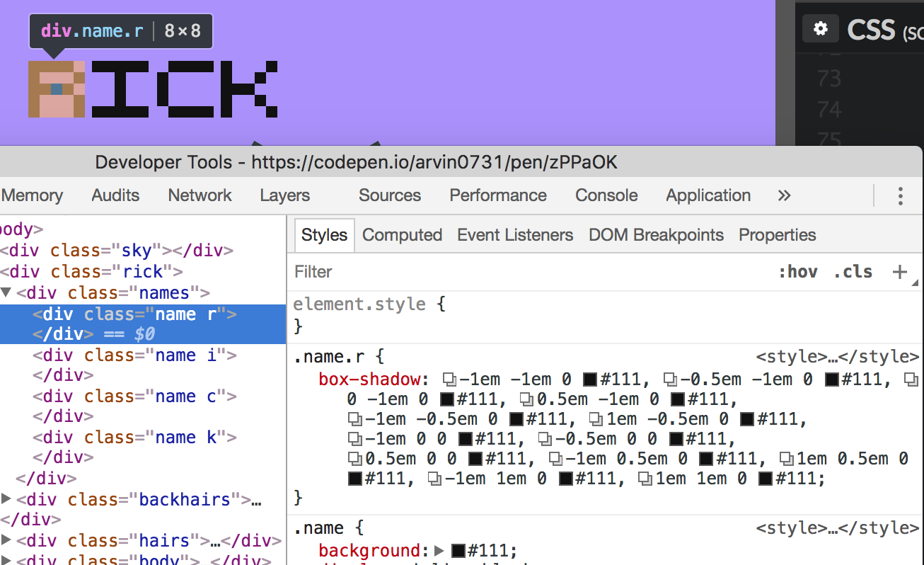Switch to the Memory panel tab

[x=32, y=195]
